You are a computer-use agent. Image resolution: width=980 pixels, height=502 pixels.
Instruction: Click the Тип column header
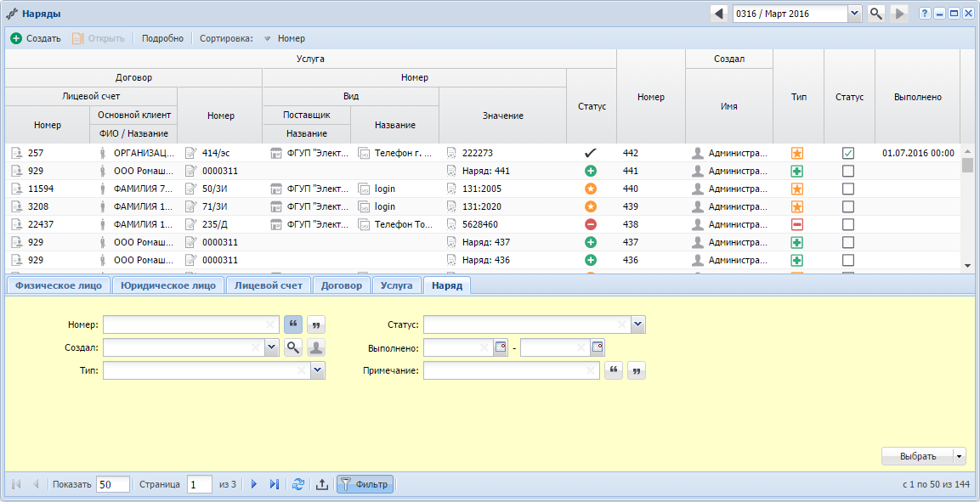point(799,97)
